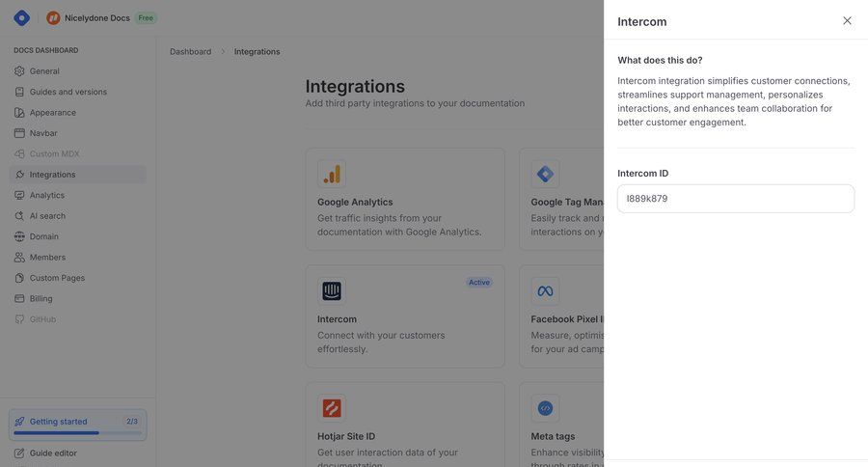
Task: Click the 2/3 getting started counter
Action: [132, 422]
